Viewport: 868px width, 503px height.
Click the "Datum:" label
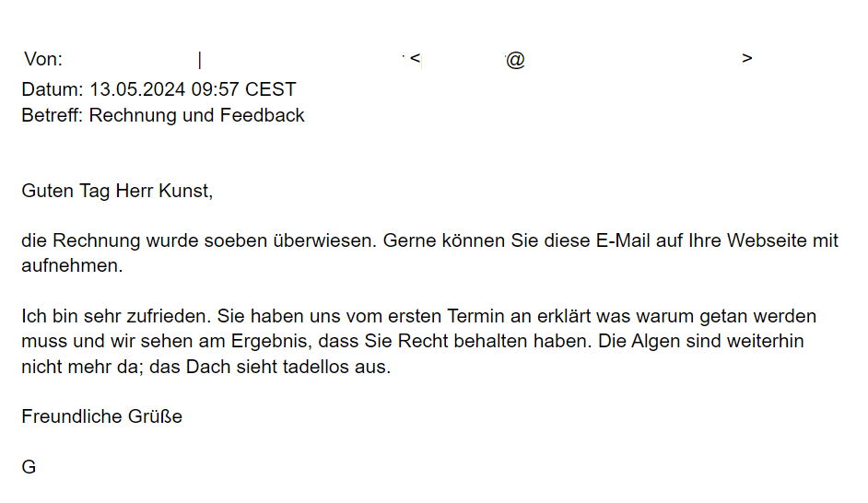(52, 89)
